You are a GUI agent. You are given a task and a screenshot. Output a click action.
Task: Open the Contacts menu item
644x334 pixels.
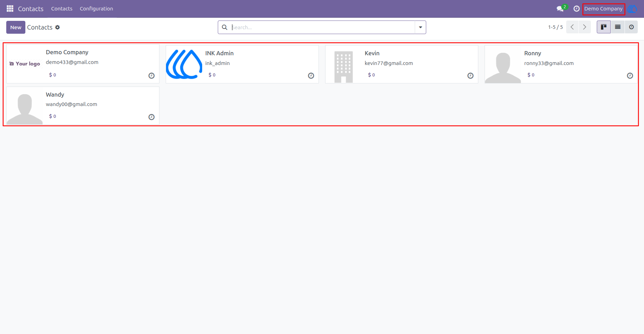click(62, 9)
